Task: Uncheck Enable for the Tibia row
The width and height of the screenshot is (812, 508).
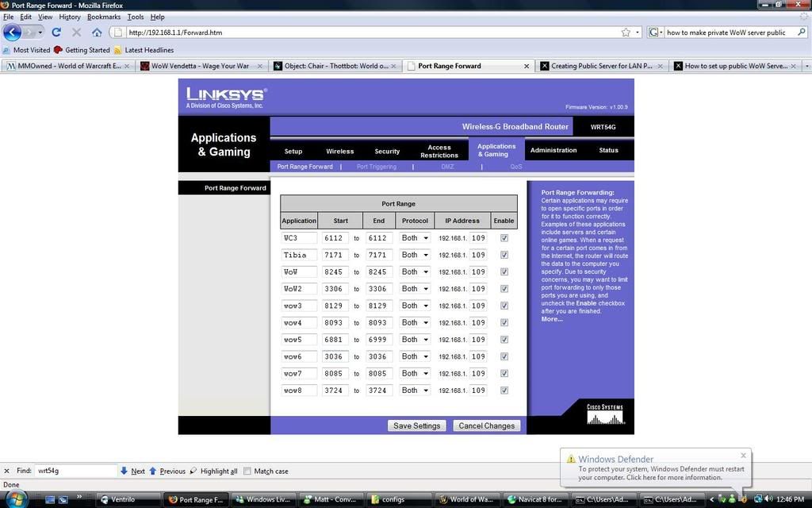Action: click(x=504, y=255)
